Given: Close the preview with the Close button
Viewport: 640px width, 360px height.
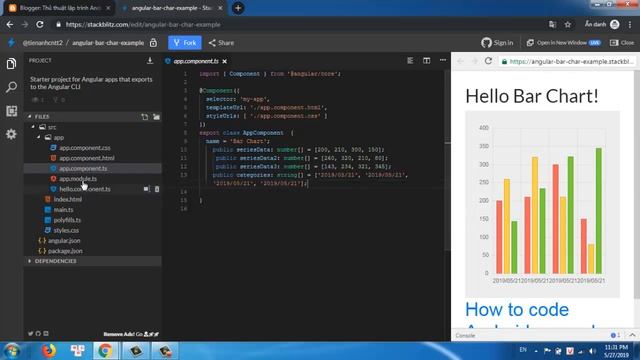Looking at the screenshot, I should point(622,42).
